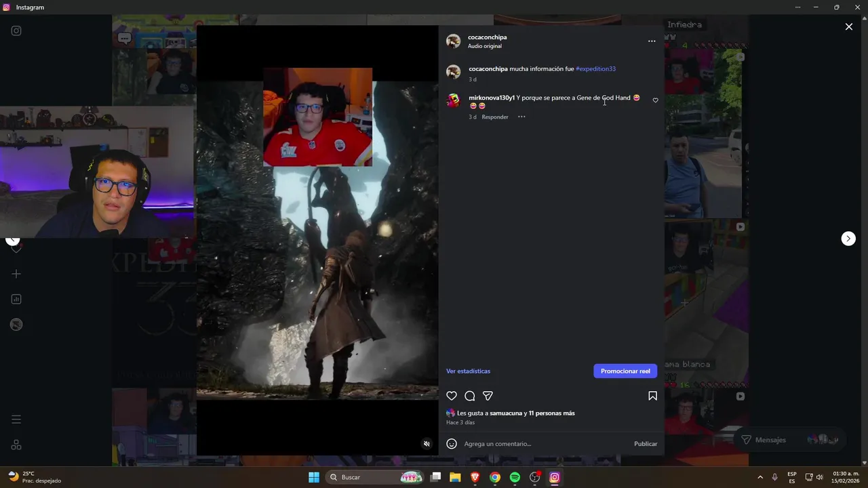Open the Mensajes floating button

point(791,440)
